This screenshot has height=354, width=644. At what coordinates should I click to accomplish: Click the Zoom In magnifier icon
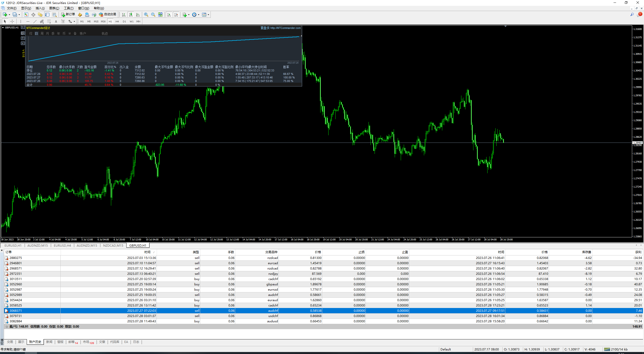(146, 15)
